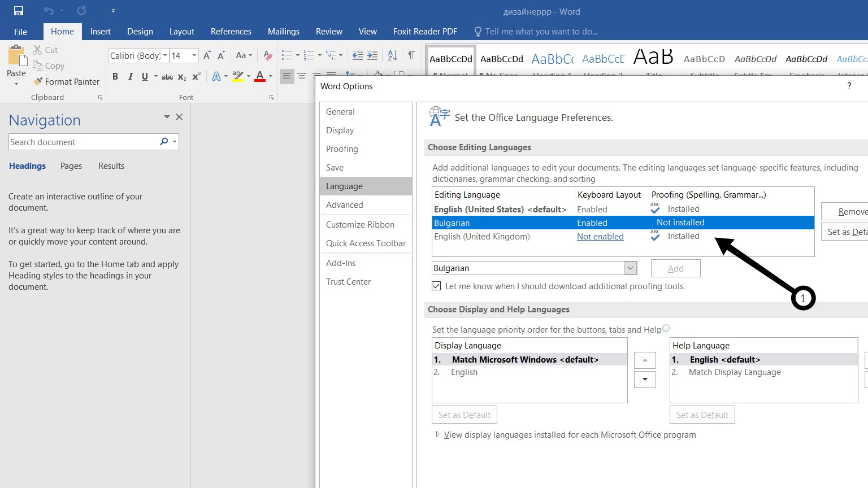Open the References tab

(x=231, y=32)
